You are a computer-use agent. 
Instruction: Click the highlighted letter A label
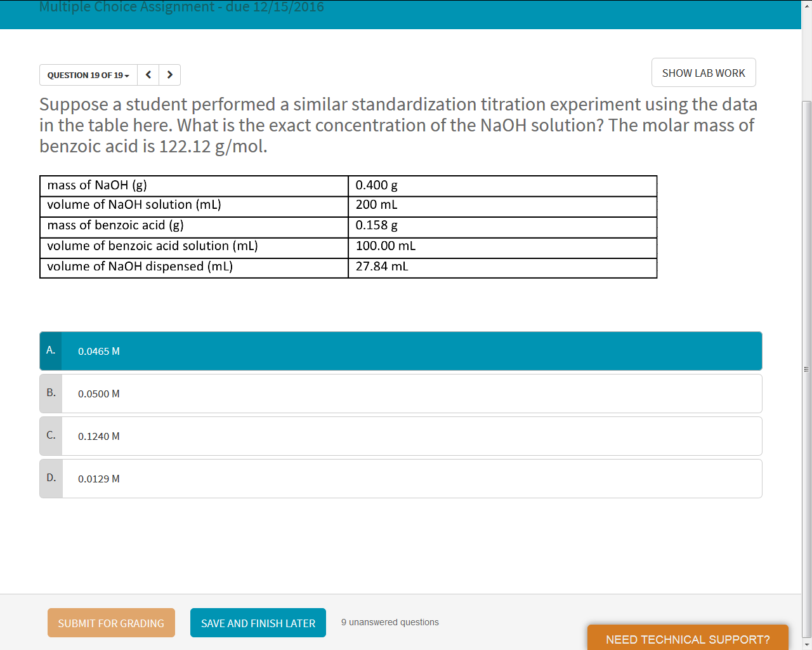click(x=51, y=351)
